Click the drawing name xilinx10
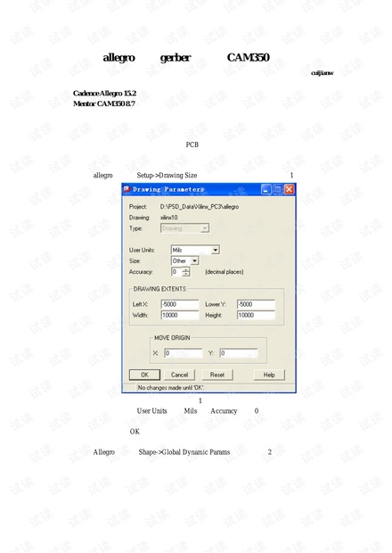This screenshot has width=392, height=553. (169, 218)
